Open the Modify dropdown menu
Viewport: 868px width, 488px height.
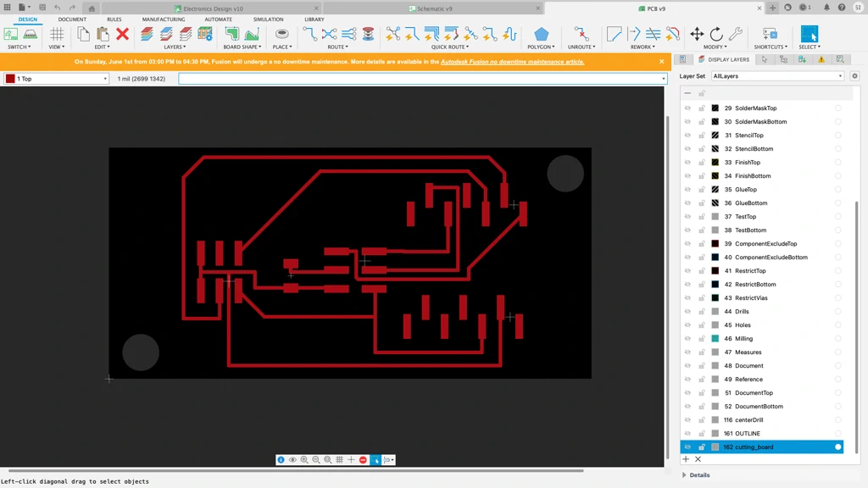click(x=715, y=47)
